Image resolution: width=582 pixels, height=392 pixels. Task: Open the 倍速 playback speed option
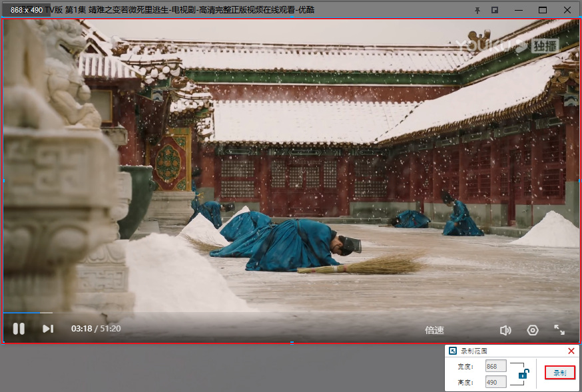tap(434, 330)
